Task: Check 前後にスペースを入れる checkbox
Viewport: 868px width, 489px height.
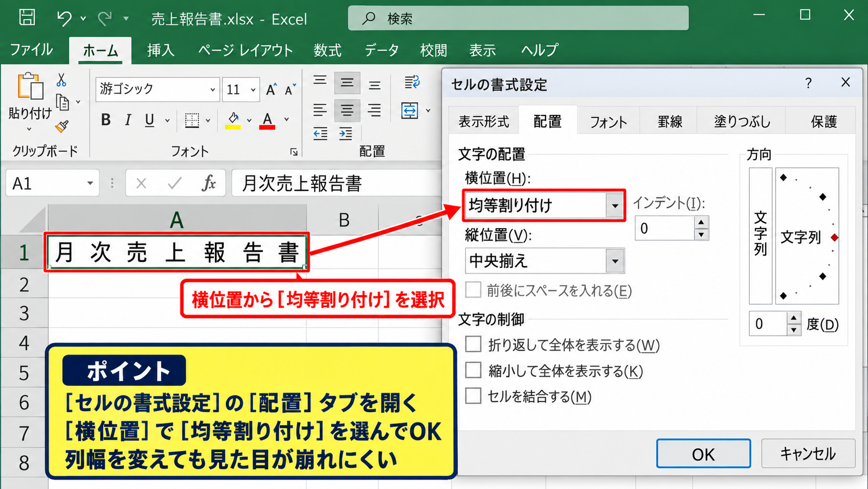Action: point(473,290)
